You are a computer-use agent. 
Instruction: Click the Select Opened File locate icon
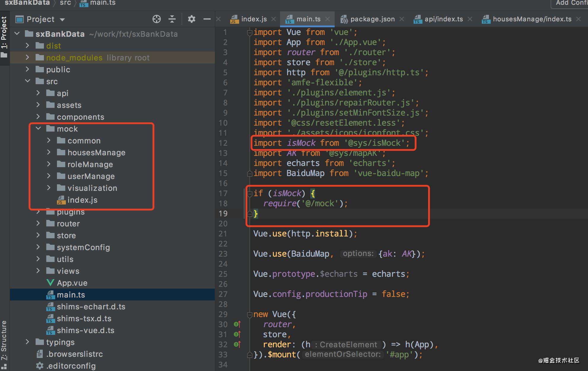157,19
